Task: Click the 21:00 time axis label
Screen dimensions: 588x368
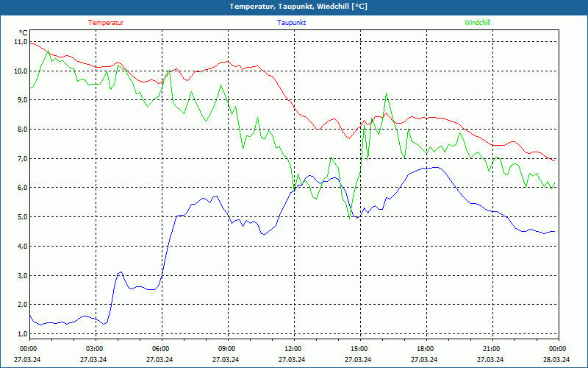Action: coord(492,348)
